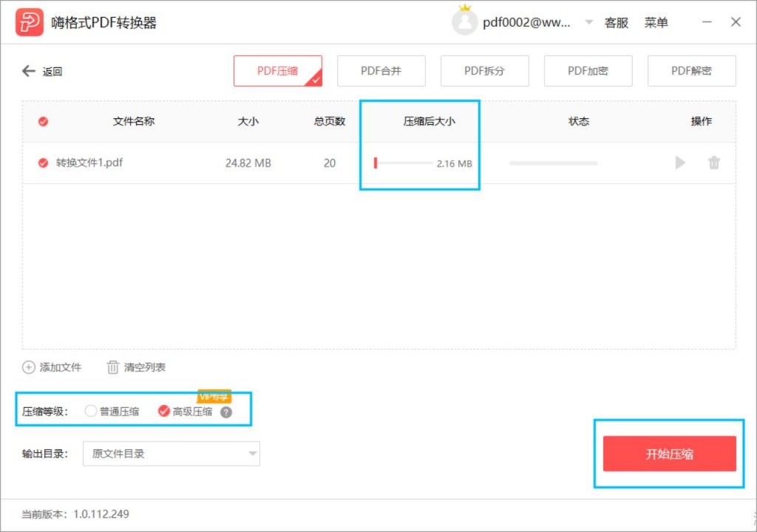Click the 开始压缩 button
This screenshot has height=532, width=757.
click(x=669, y=454)
